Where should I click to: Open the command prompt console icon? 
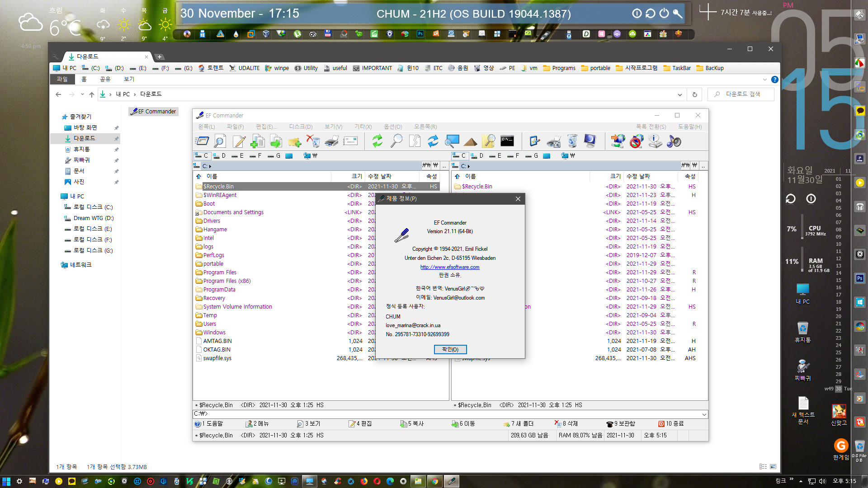coord(507,141)
